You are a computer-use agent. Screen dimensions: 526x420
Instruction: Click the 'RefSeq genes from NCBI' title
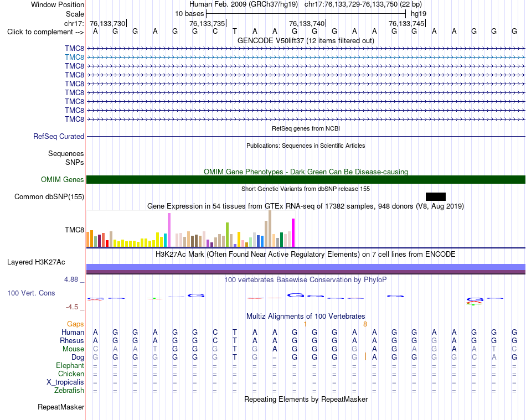pos(306,128)
